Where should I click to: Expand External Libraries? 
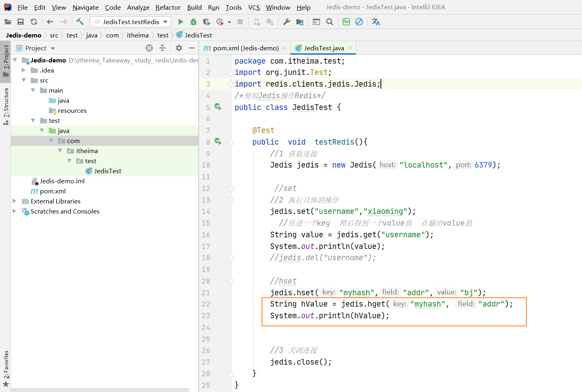pos(15,201)
